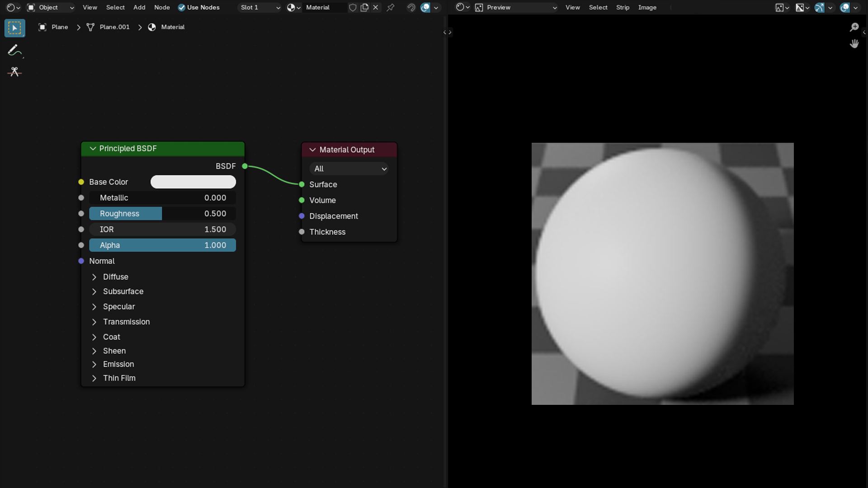Open display mode image icon dropdown

click(782, 7)
